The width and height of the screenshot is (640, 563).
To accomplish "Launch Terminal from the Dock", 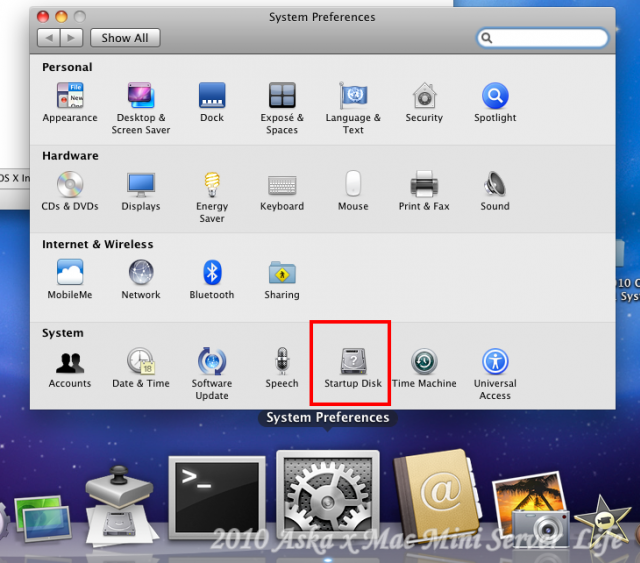I will (x=217, y=497).
